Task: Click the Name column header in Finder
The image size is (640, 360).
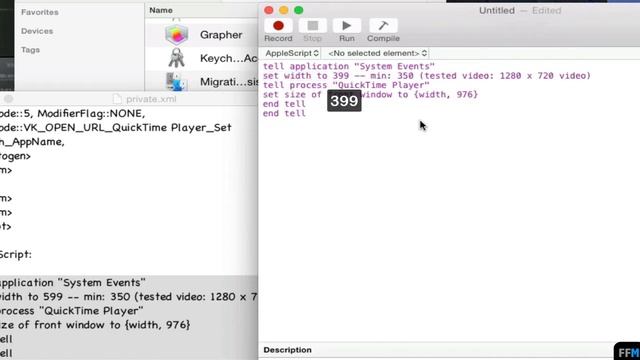Action: tap(161, 10)
